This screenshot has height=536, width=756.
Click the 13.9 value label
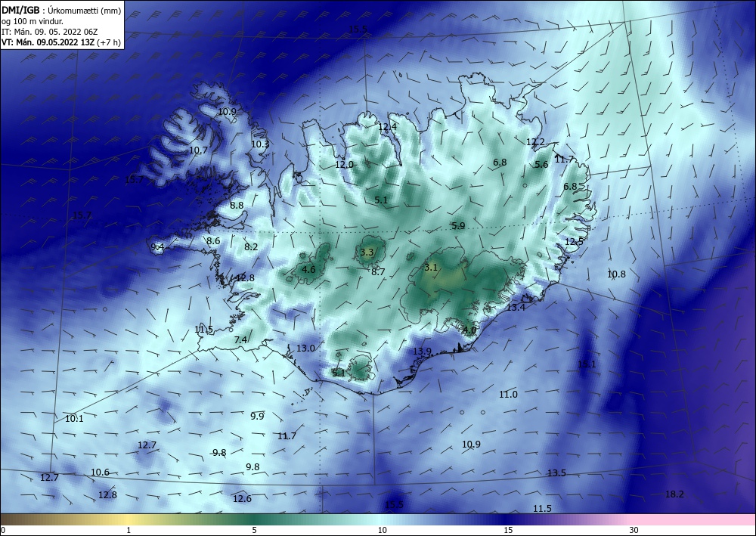(x=422, y=352)
